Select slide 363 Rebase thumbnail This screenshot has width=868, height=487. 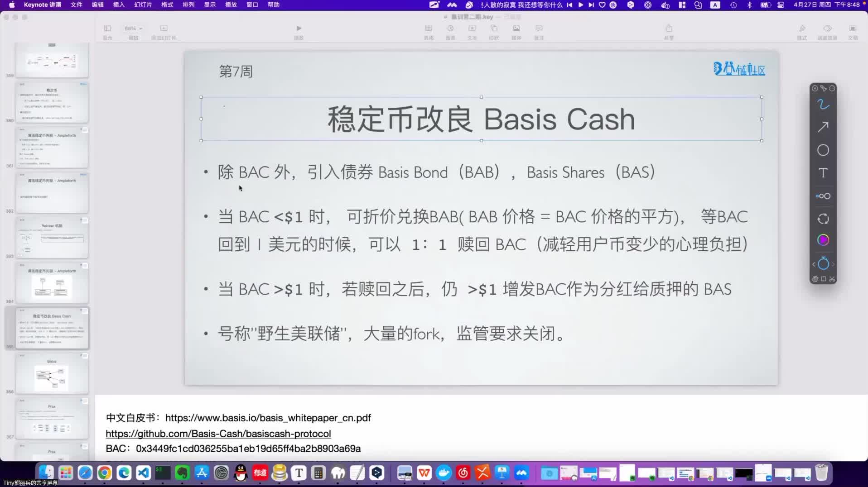tap(52, 238)
